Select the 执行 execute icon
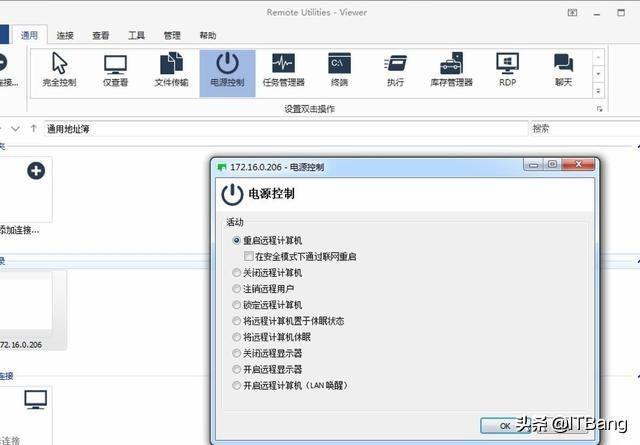The width and height of the screenshot is (640, 445). point(395,70)
